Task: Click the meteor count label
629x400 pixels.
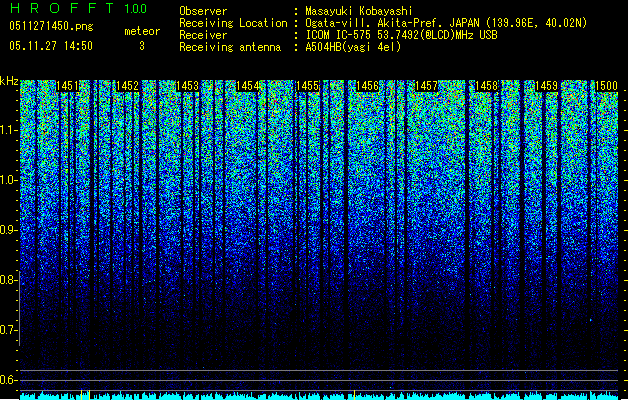Action: click(142, 31)
